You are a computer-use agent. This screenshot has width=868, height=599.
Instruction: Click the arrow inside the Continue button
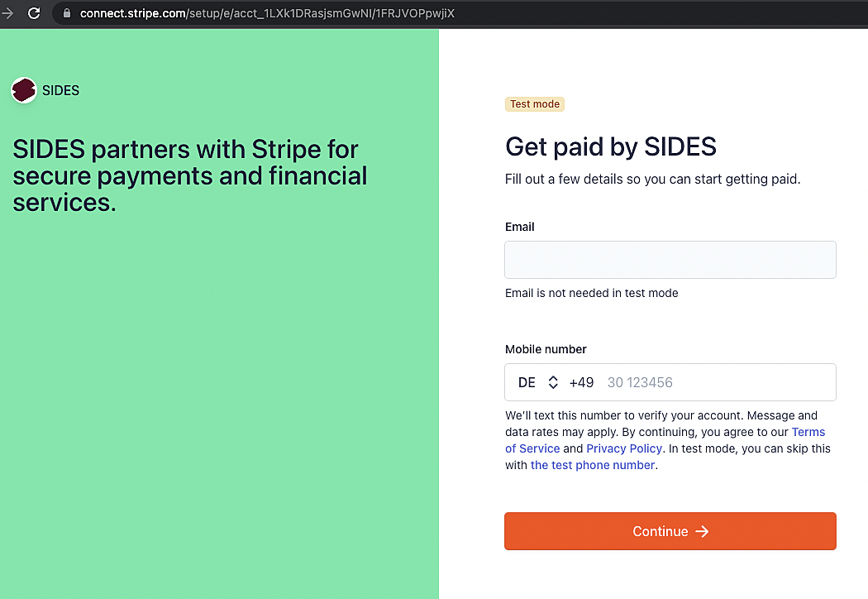pyautogui.click(x=702, y=531)
